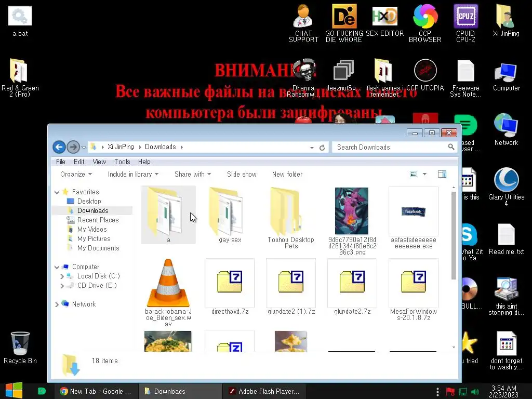Screen dimensions: 532x399
Task: Open the Tools menu
Action: click(122, 162)
